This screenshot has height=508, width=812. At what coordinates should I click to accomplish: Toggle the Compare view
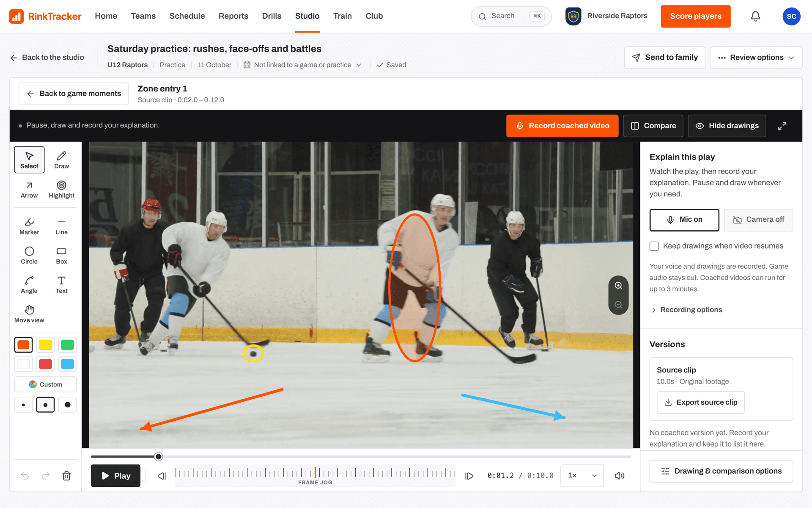pos(653,126)
